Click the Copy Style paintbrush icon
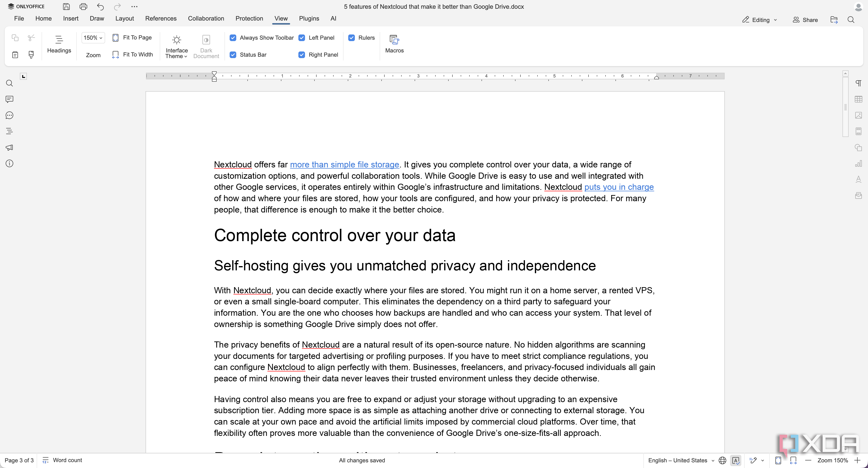 pyautogui.click(x=31, y=55)
